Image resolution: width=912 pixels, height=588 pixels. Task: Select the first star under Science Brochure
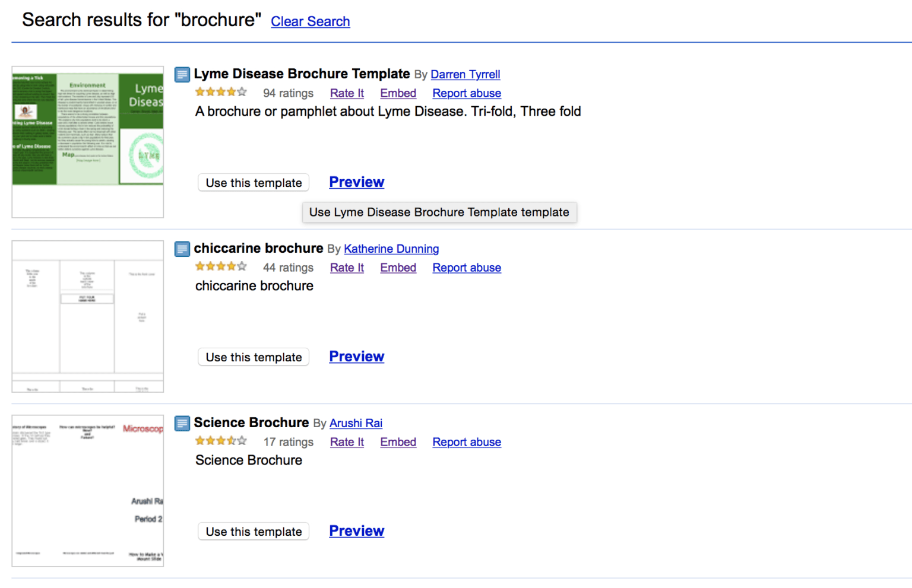pyautogui.click(x=199, y=441)
